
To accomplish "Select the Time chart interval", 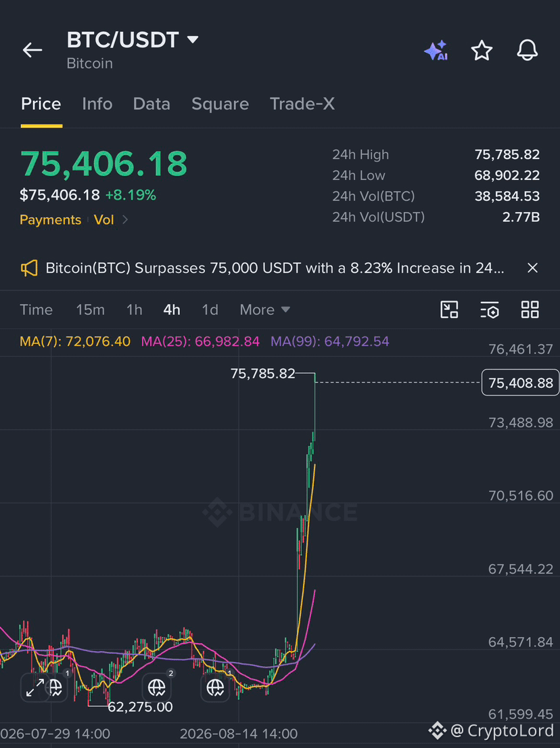I will tap(37, 310).
